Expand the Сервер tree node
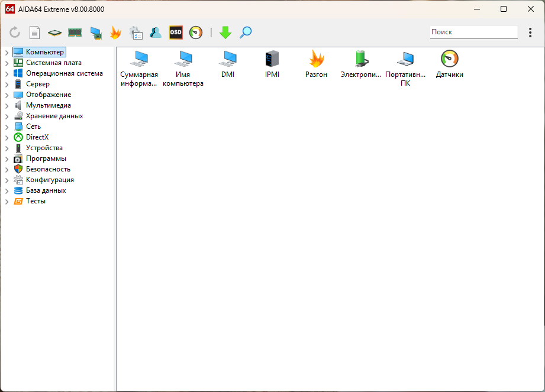Viewport: 545px width, 392px height. 7,85
